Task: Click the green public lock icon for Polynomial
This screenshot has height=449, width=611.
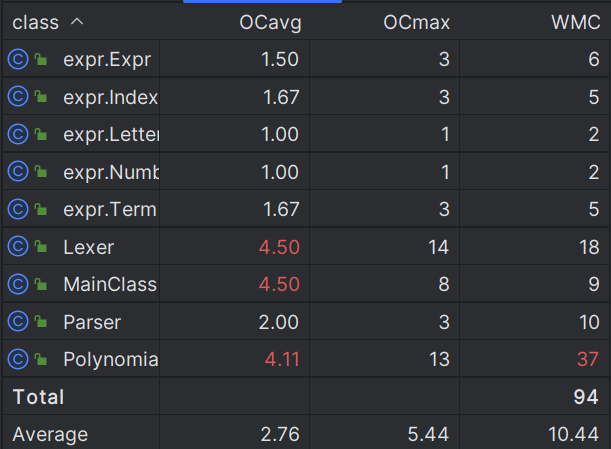Action: click(41, 359)
